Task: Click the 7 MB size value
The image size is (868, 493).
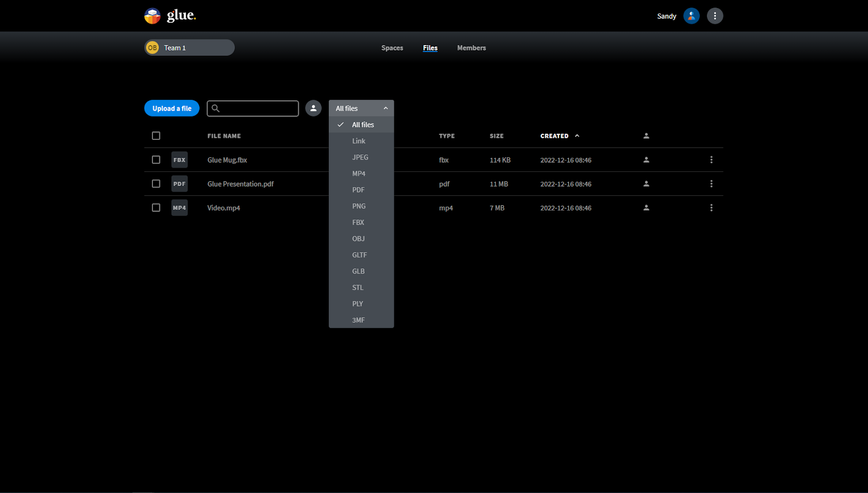Action: coord(497,208)
